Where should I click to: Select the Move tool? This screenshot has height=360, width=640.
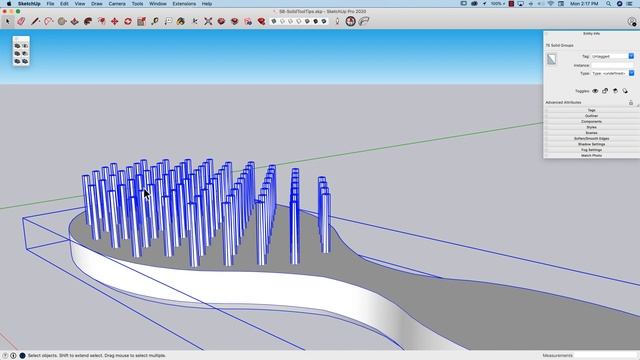[x=115, y=21]
